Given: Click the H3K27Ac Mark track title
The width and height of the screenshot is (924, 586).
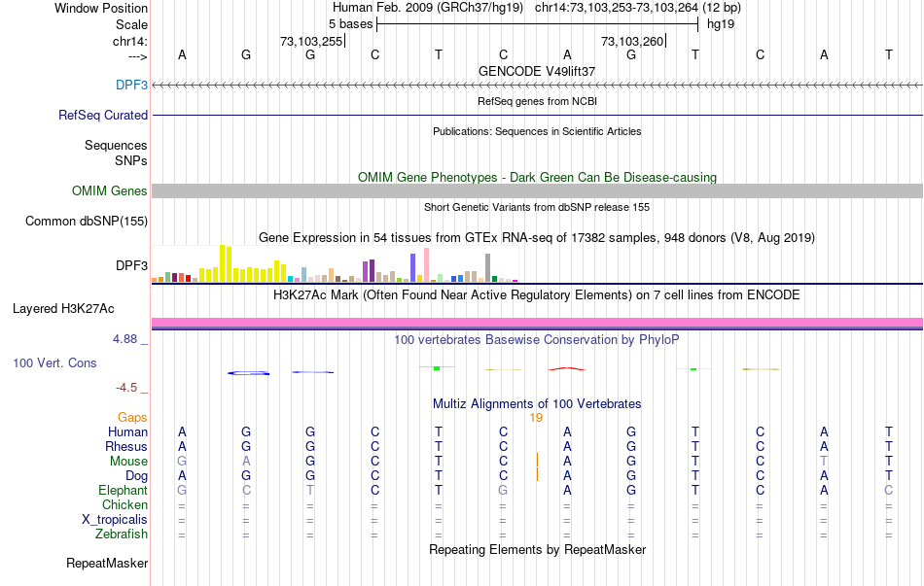Looking at the screenshot, I should pos(537,295).
